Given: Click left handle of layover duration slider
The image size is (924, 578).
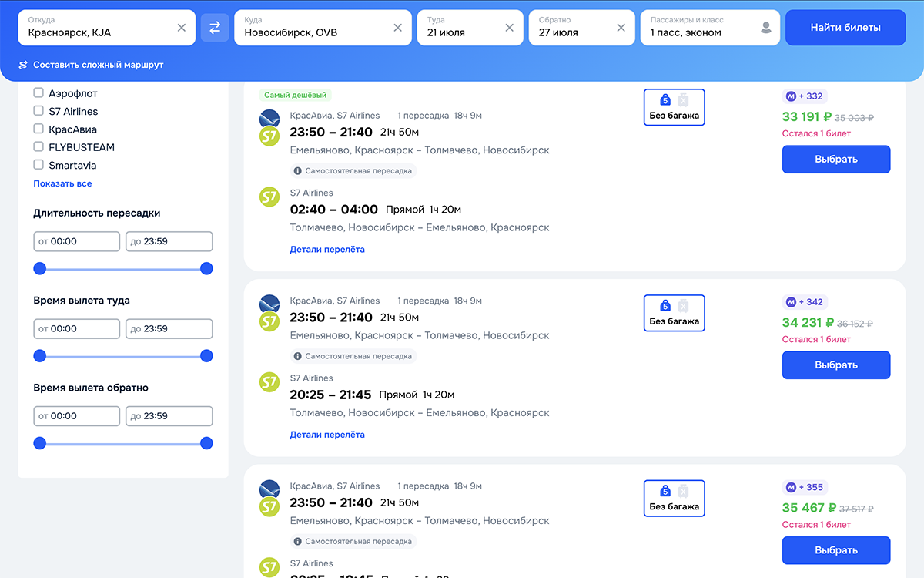Looking at the screenshot, I should click(x=40, y=268).
